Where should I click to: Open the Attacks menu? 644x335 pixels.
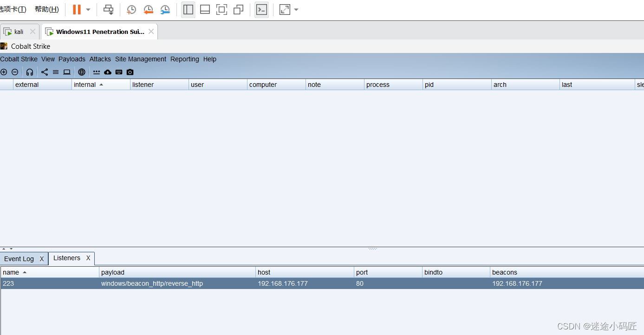click(100, 59)
